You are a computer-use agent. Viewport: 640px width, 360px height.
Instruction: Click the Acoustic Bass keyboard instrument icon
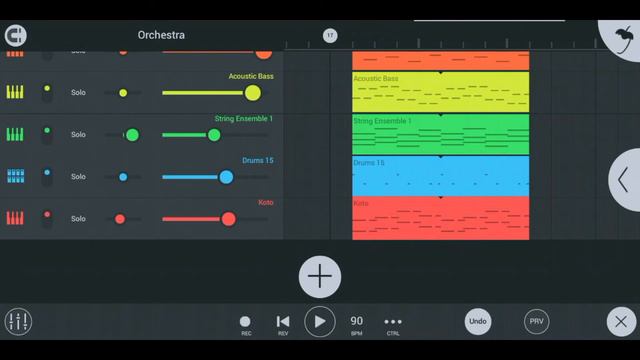point(15,92)
